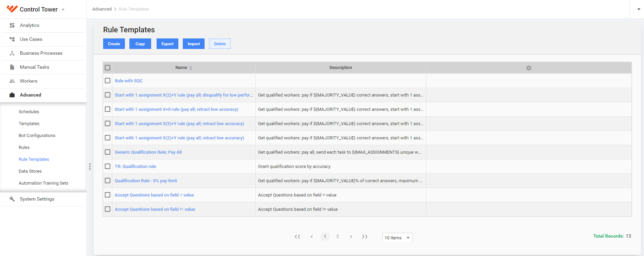644x256 pixels.
Task: Click the Create button
Action: click(114, 44)
